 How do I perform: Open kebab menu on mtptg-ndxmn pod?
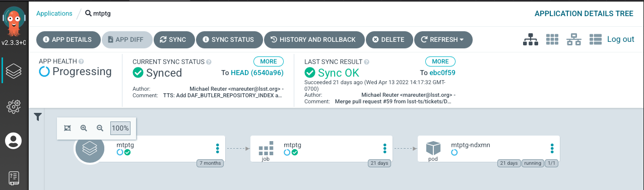(552, 148)
